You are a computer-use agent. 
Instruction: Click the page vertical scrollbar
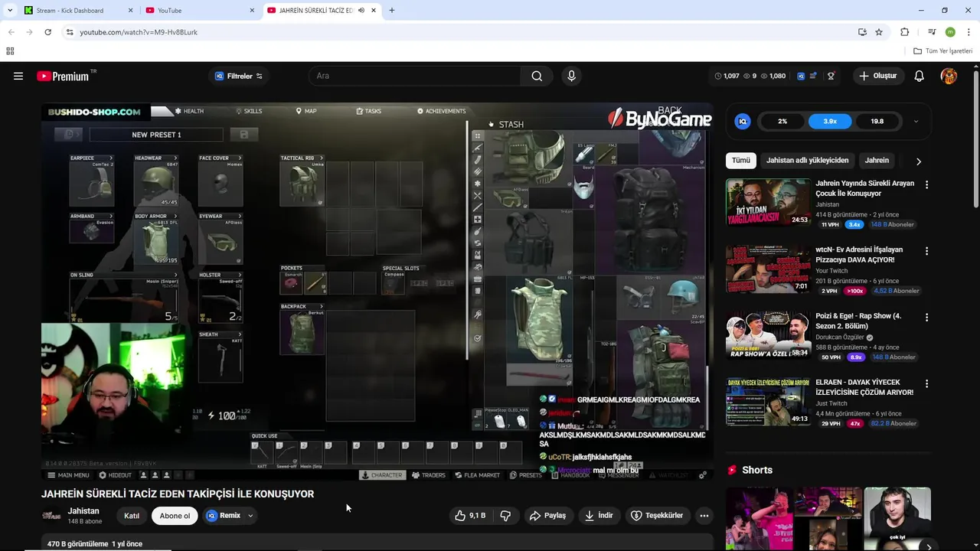pos(975,138)
